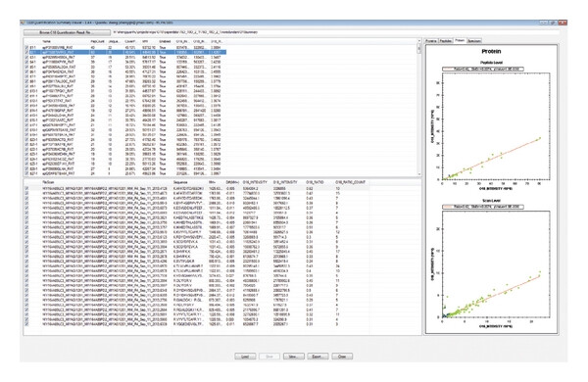The image size is (588, 382).
Task: Click the Export button at bottom
Action: click(318, 357)
